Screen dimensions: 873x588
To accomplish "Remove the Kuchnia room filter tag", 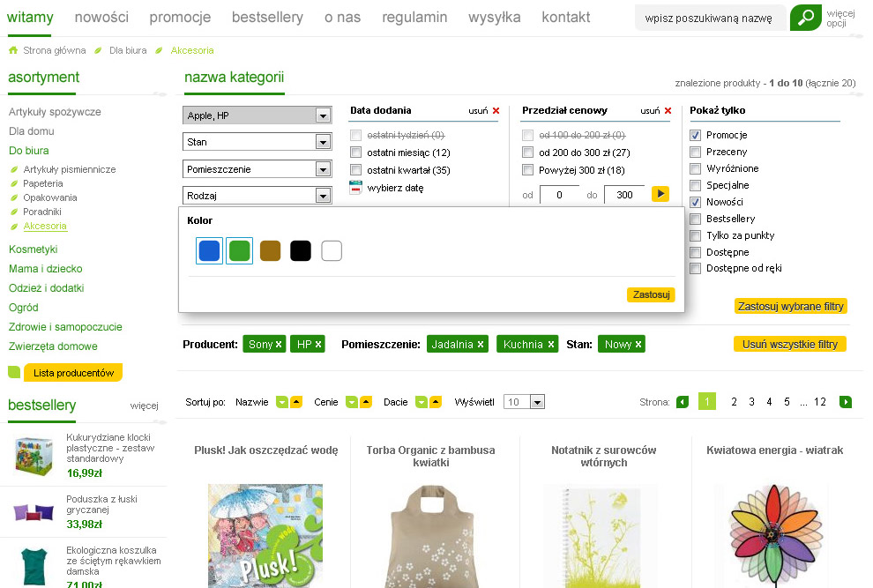I will tap(551, 345).
